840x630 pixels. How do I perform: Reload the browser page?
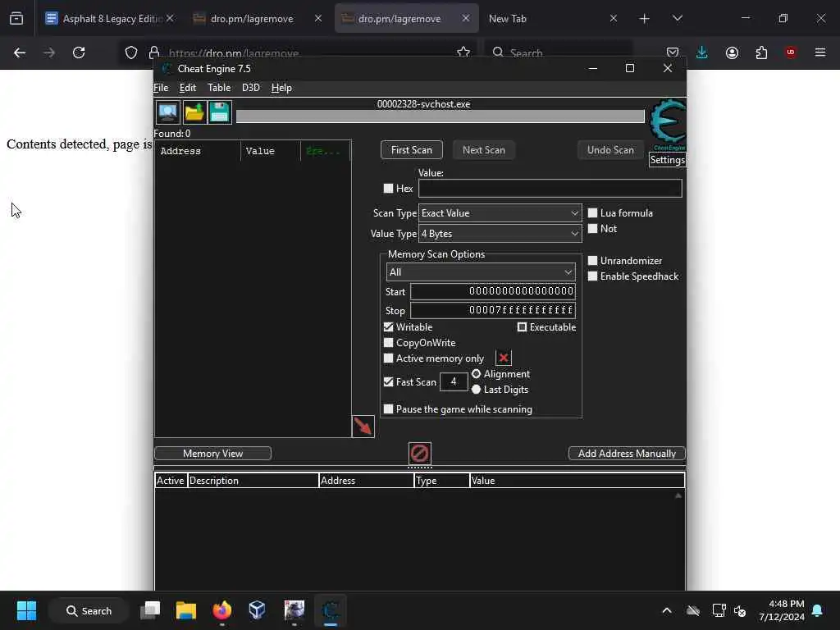point(79,52)
